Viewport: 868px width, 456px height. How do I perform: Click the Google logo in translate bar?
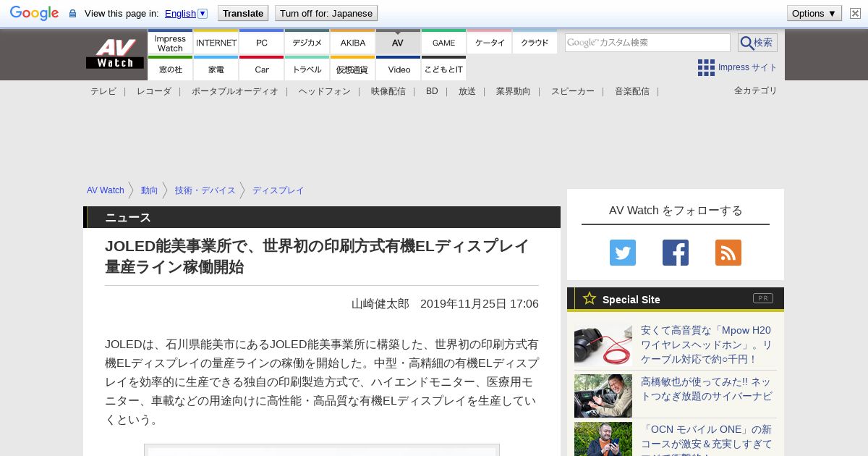coord(34,13)
